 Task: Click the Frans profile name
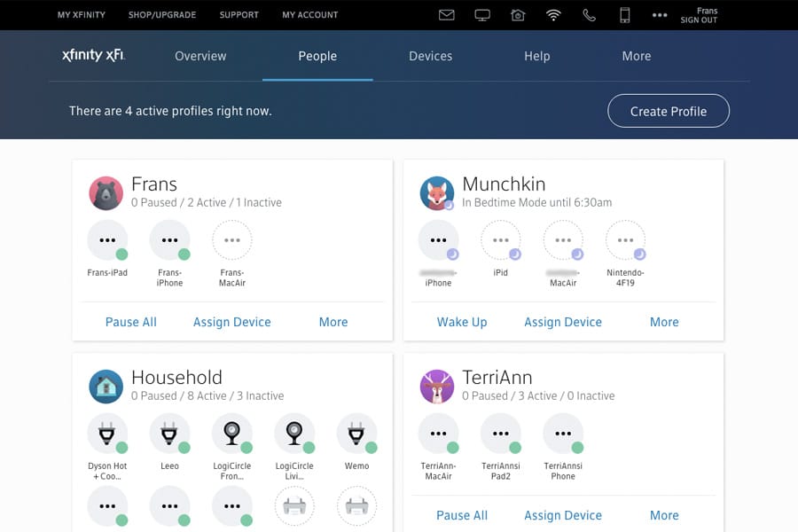[x=154, y=184]
